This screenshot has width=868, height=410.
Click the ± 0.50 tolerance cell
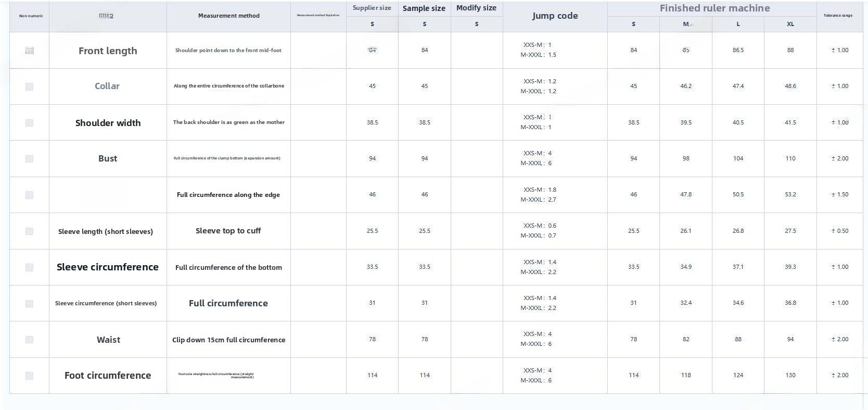839,231
